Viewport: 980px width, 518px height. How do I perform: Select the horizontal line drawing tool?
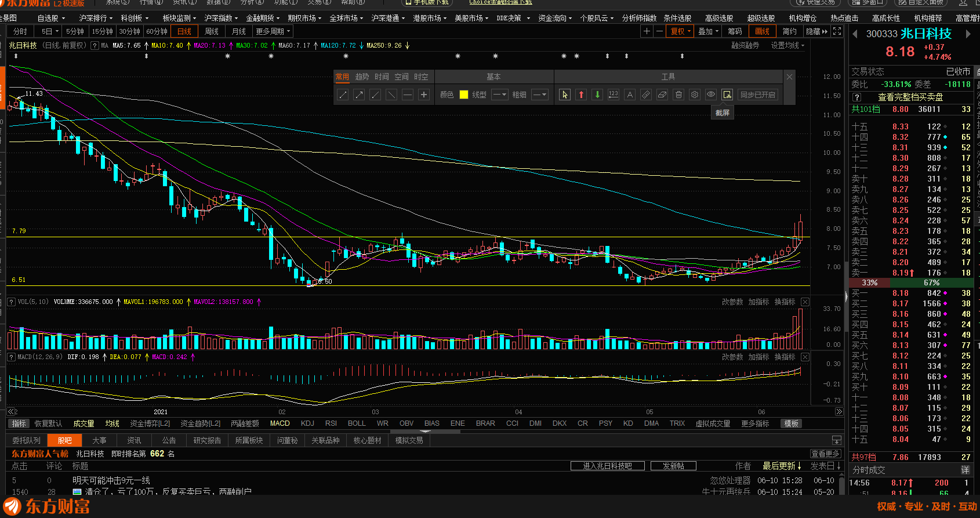tap(408, 95)
